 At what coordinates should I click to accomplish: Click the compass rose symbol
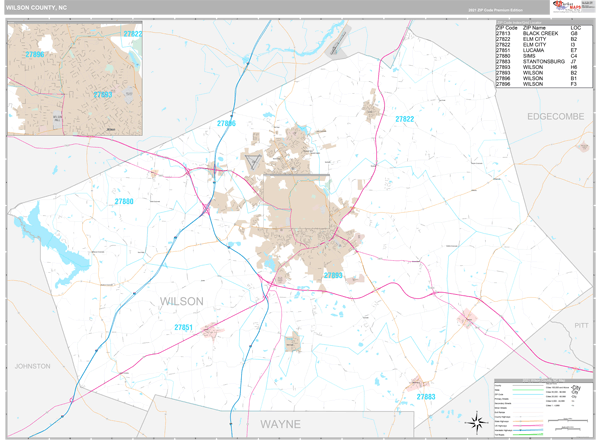point(476,423)
